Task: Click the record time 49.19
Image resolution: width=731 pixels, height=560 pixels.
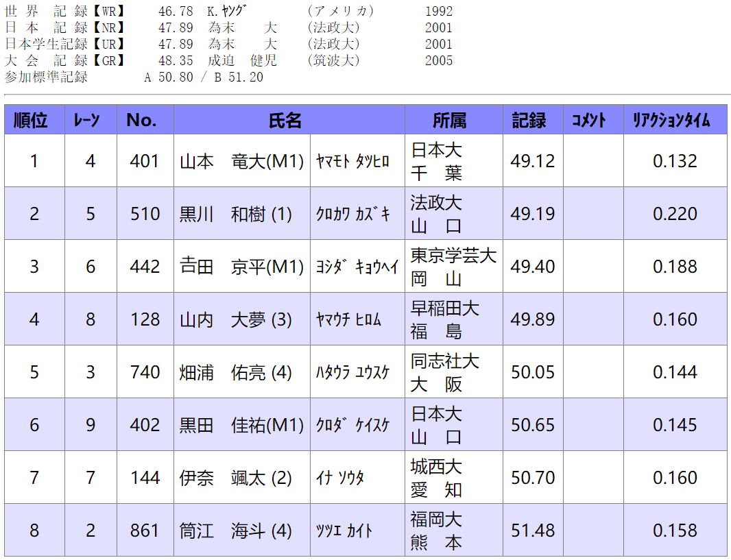Action: 533,214
